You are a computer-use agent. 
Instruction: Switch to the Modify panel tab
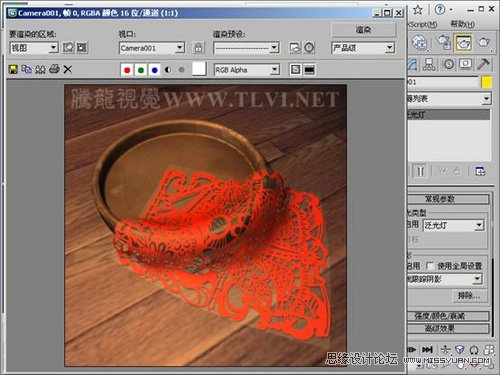(x=412, y=64)
